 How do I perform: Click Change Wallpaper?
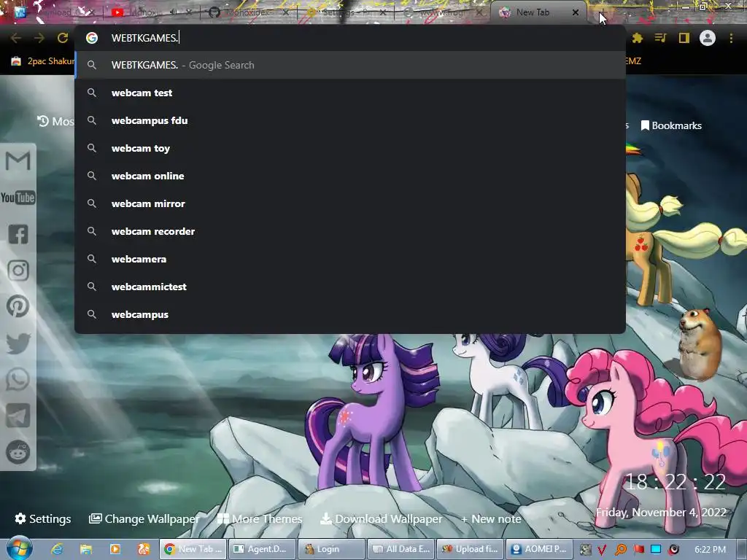tap(144, 518)
